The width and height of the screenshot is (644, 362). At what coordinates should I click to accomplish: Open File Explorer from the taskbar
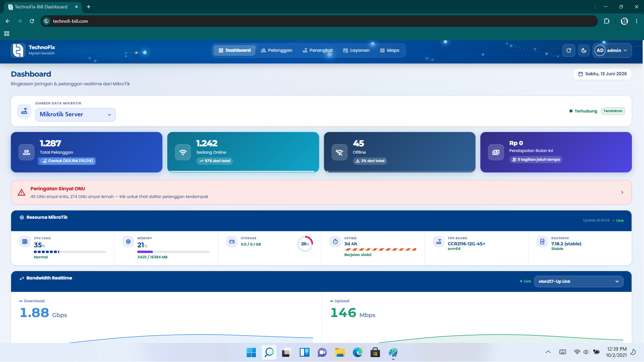(x=340, y=353)
